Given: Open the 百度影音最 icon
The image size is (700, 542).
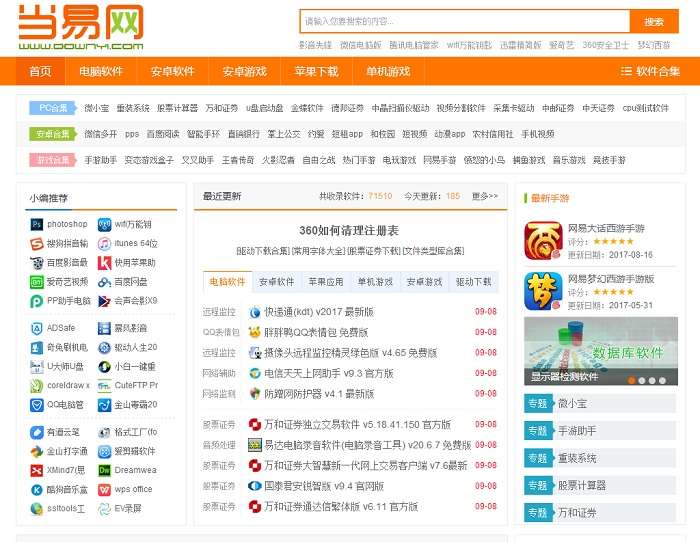Looking at the screenshot, I should [x=37, y=263].
